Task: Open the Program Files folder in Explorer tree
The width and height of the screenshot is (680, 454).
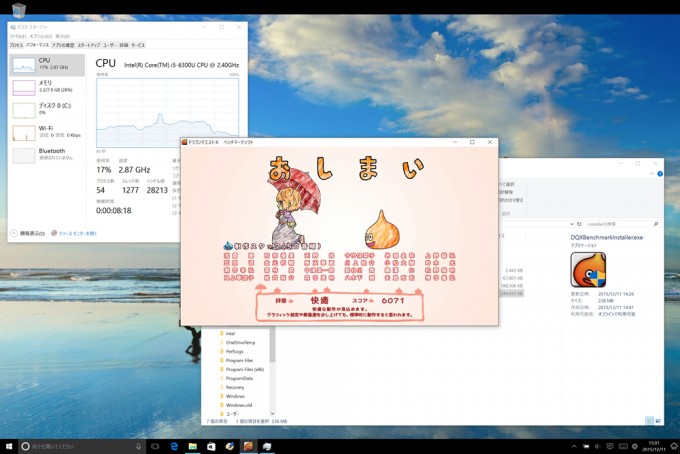Action: click(236, 360)
